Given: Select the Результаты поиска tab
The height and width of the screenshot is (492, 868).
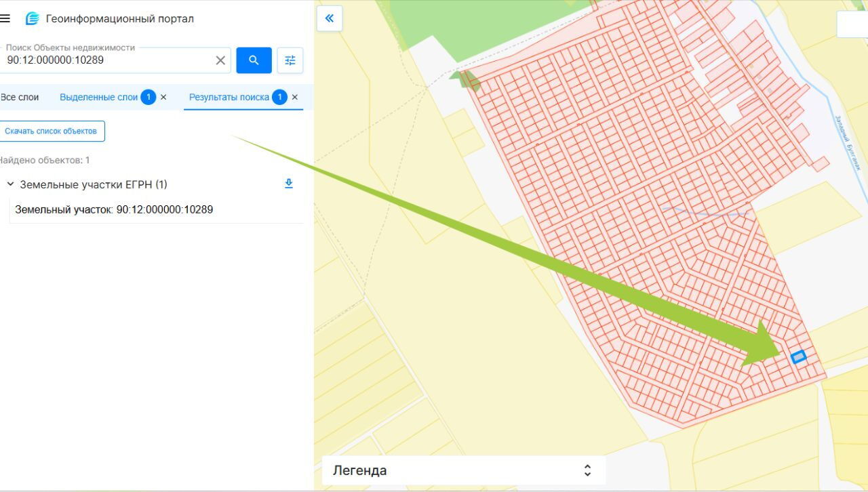Looking at the screenshot, I should point(229,97).
